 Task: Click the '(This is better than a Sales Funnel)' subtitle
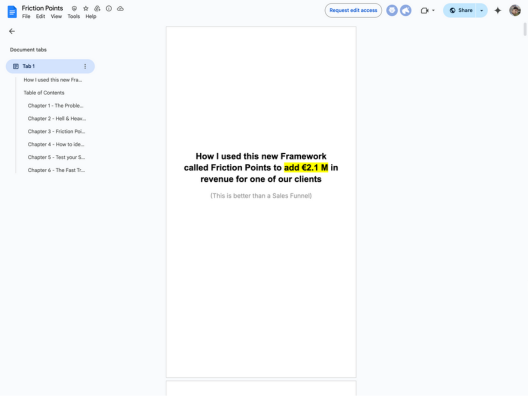(261, 196)
